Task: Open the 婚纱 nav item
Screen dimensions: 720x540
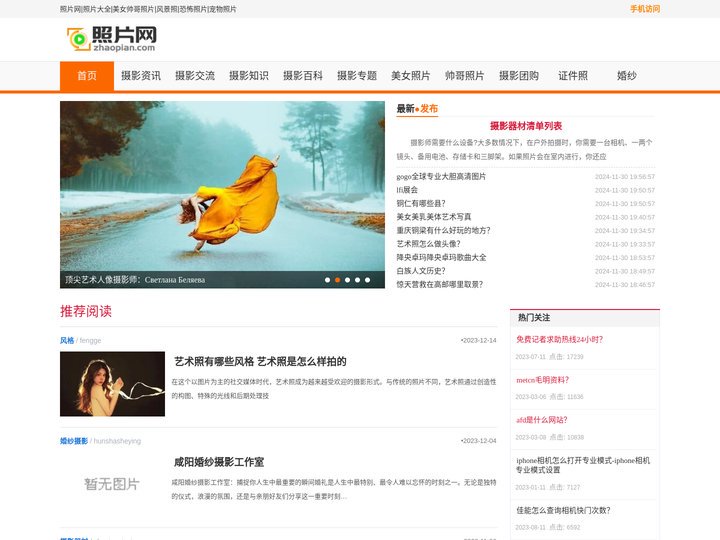Action: [627, 76]
